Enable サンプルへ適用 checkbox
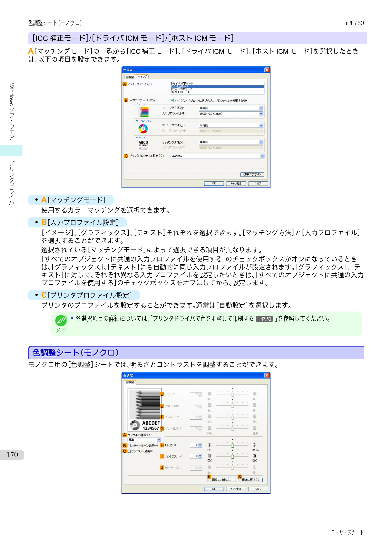The image size is (392, 555). click(129, 451)
